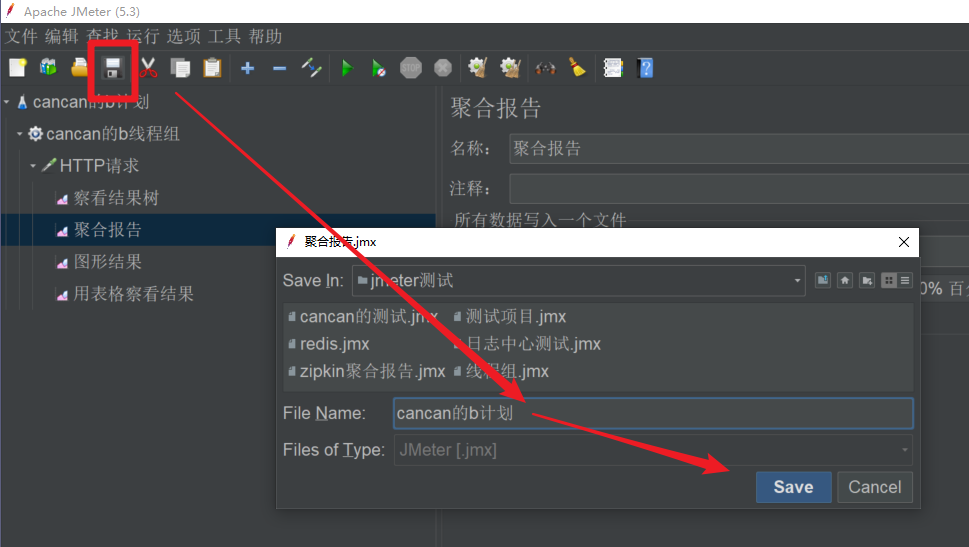The width and height of the screenshot is (969, 547).
Task: Collapse all tree nodes with minus icon
Action: click(279, 68)
